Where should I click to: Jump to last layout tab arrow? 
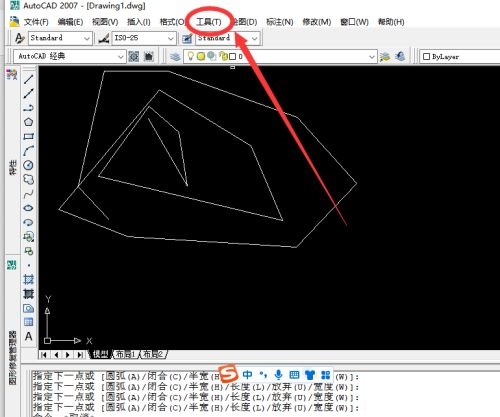[80, 355]
